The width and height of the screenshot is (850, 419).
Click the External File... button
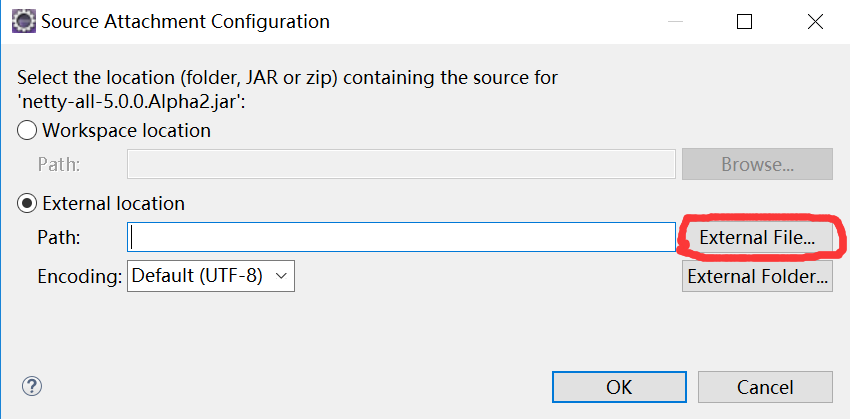pos(757,237)
